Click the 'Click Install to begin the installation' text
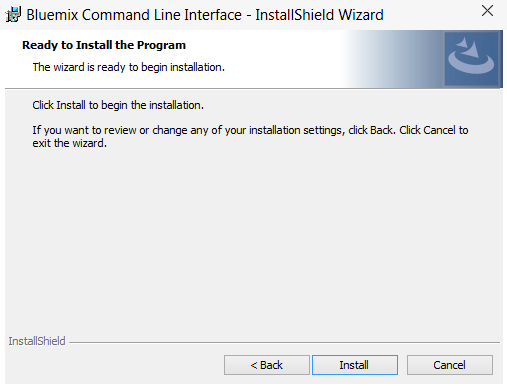 click(118, 105)
